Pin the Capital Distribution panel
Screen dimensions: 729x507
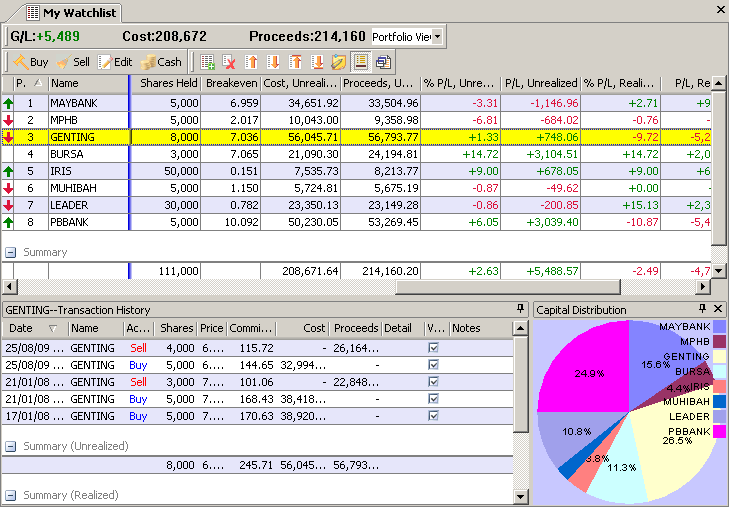coord(702,309)
